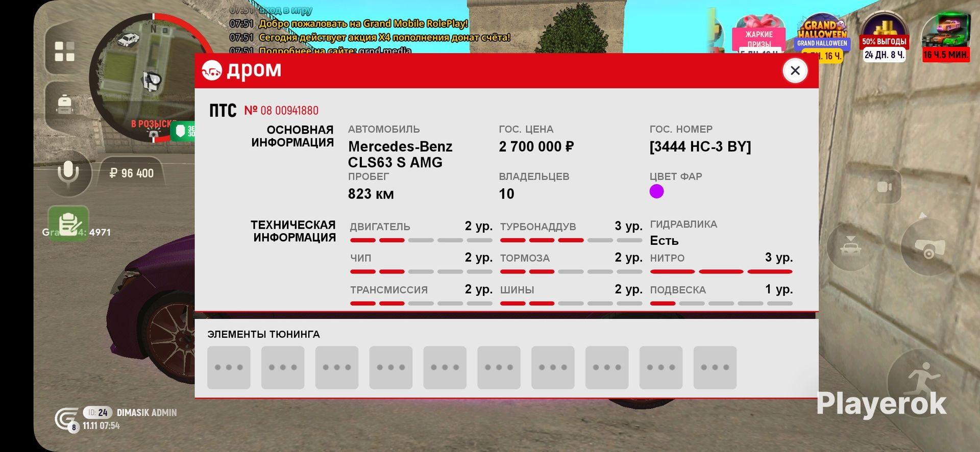Open the main menu grid icon
The height and width of the screenshot is (452, 980).
65,52
